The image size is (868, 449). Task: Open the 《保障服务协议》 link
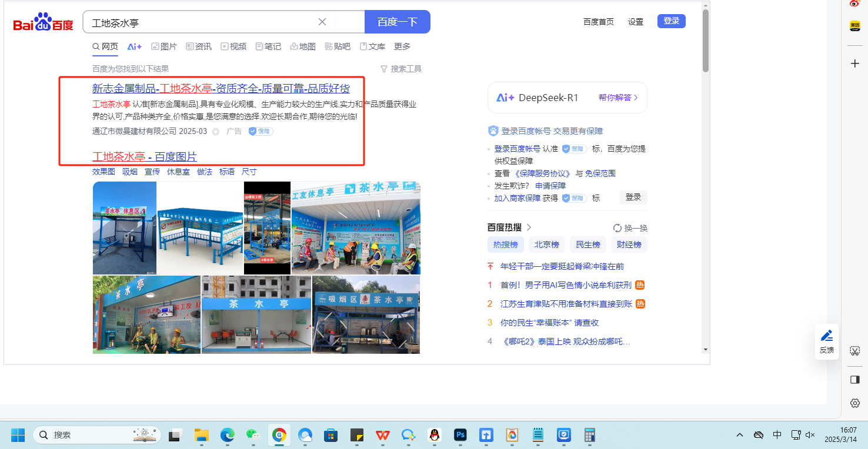(x=543, y=173)
